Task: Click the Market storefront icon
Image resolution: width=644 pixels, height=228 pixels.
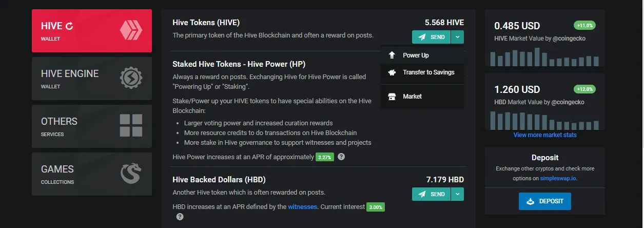Action: pyautogui.click(x=392, y=97)
